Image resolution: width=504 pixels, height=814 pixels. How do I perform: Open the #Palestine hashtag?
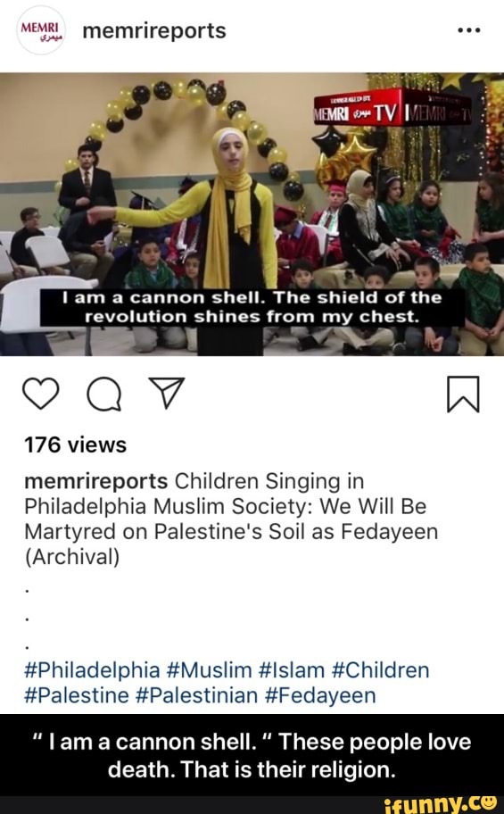pyautogui.click(x=77, y=695)
